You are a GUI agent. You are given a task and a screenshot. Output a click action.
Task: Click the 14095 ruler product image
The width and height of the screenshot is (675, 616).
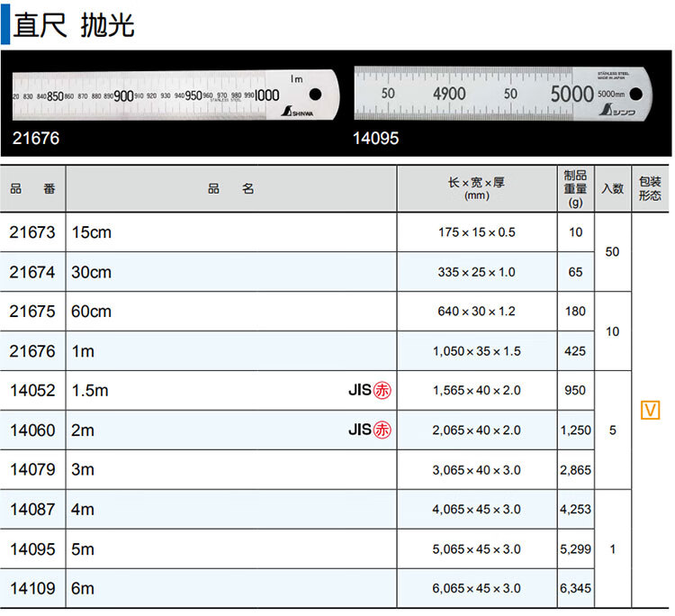[x=503, y=94]
